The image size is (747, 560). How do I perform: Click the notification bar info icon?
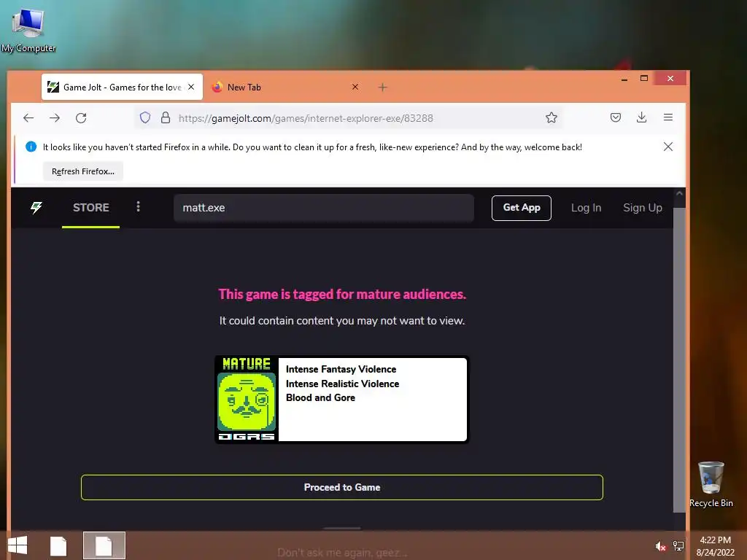pos(31,147)
